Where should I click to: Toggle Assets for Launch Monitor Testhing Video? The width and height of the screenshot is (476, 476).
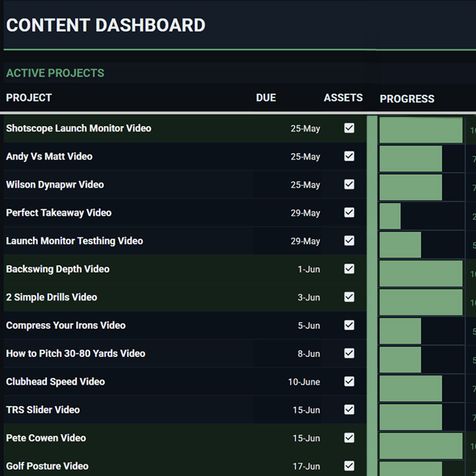point(349,241)
